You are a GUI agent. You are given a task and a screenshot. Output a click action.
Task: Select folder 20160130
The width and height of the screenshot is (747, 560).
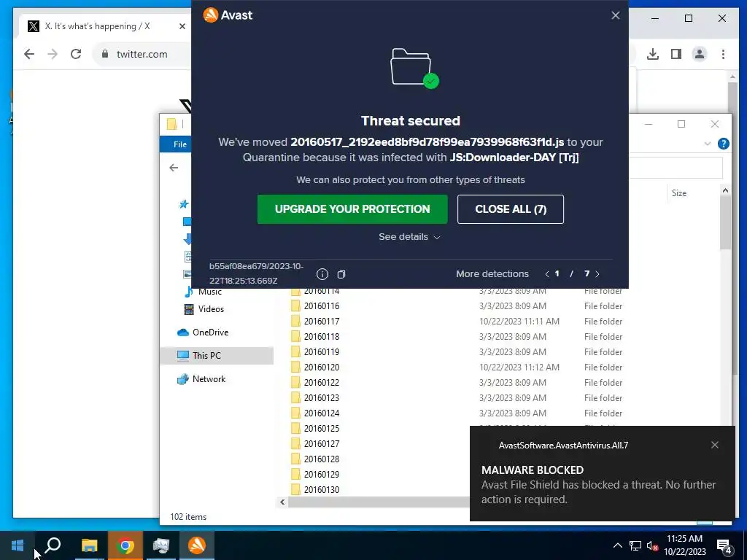322,489
